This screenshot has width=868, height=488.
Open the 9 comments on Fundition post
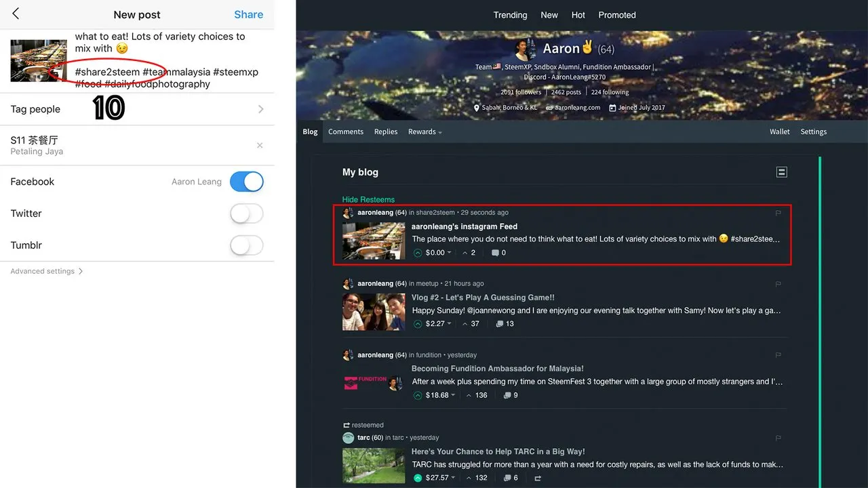click(511, 395)
